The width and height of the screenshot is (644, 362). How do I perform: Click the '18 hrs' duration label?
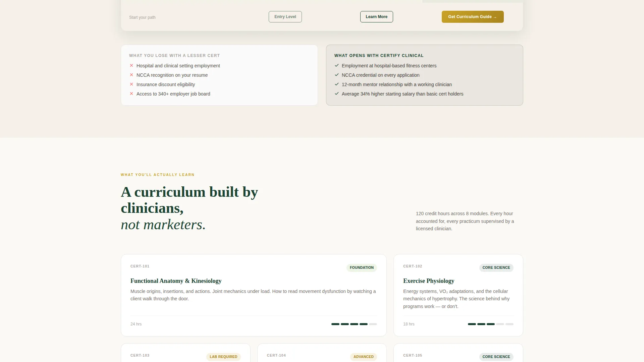pos(409,324)
